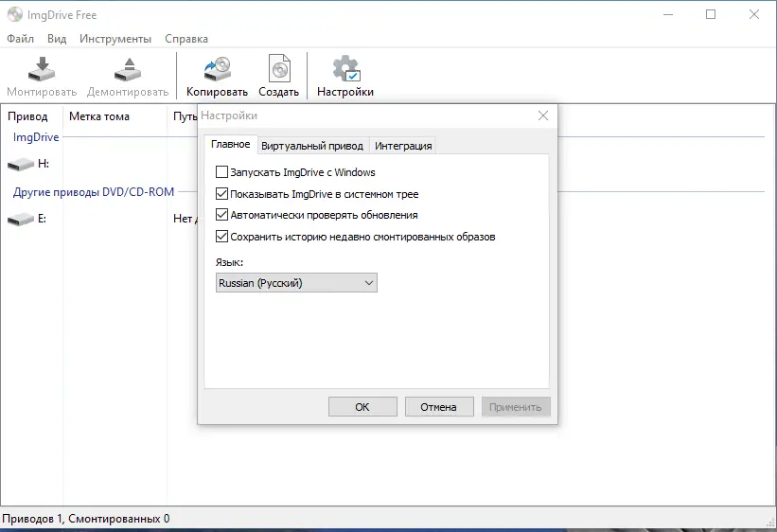Viewport: 777px width, 532px height.
Task: Select the E: drive icon
Action: [21, 220]
